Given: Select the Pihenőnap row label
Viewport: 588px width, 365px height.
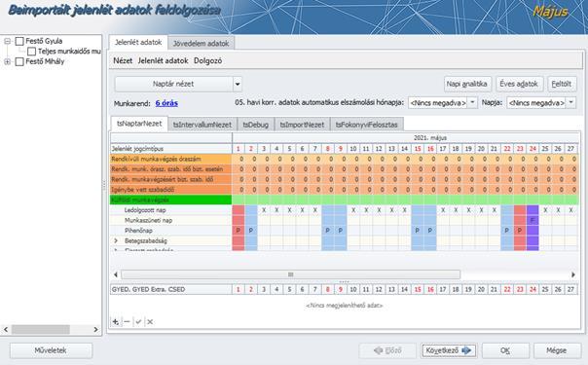Looking at the screenshot, I should (x=139, y=231).
